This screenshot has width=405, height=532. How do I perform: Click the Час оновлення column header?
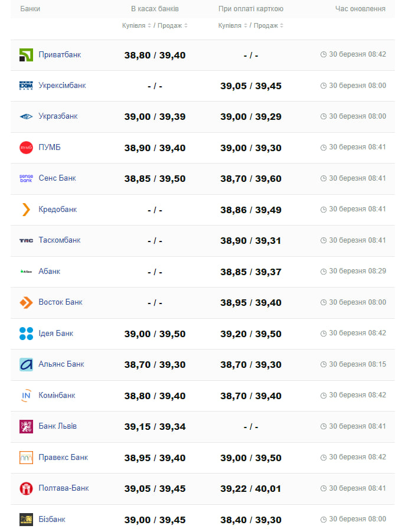pos(360,9)
